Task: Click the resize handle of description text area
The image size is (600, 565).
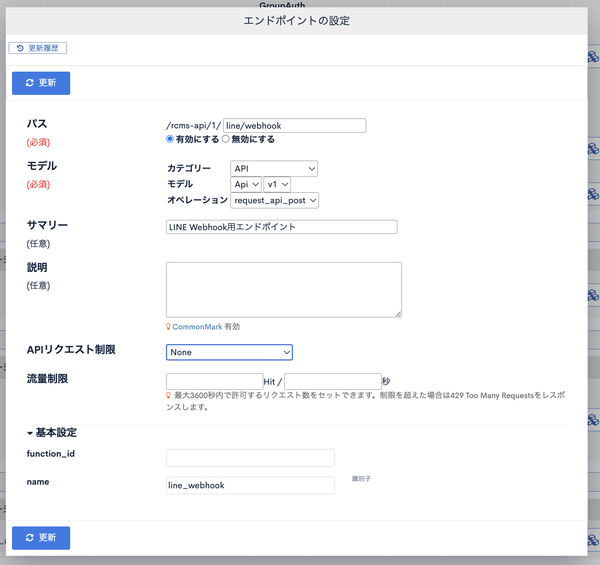Action: pyautogui.click(x=398, y=314)
